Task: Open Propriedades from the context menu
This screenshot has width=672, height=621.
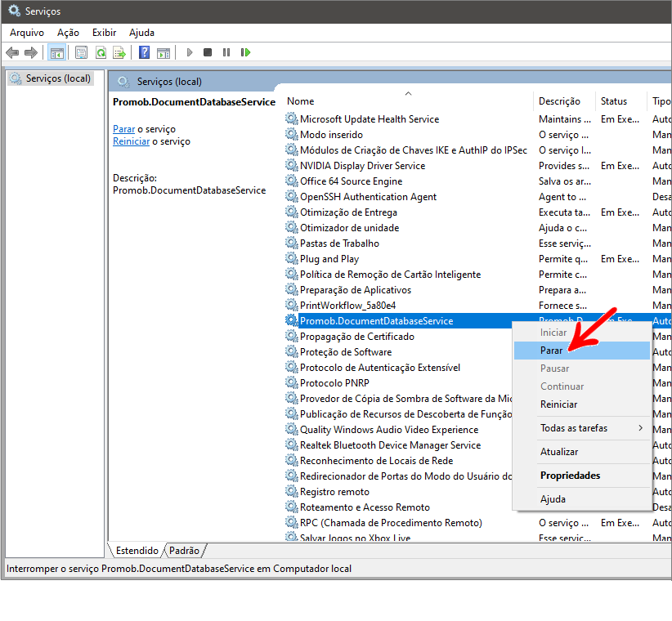Action: tap(581, 476)
